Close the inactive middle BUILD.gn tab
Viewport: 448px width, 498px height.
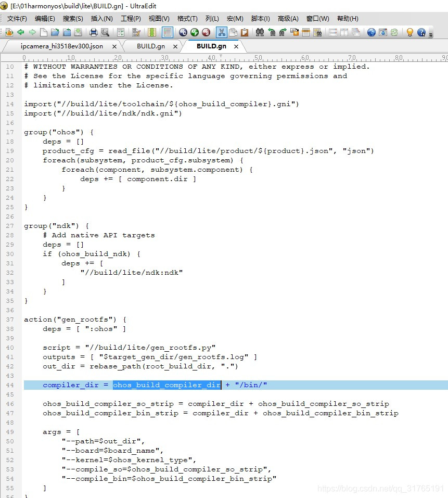(x=175, y=47)
